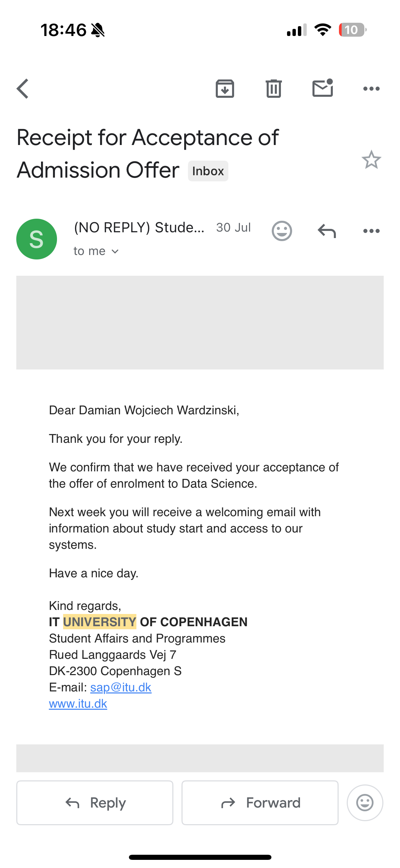Tap the Inbox label chip
This screenshot has width=400, height=868.
tap(208, 171)
